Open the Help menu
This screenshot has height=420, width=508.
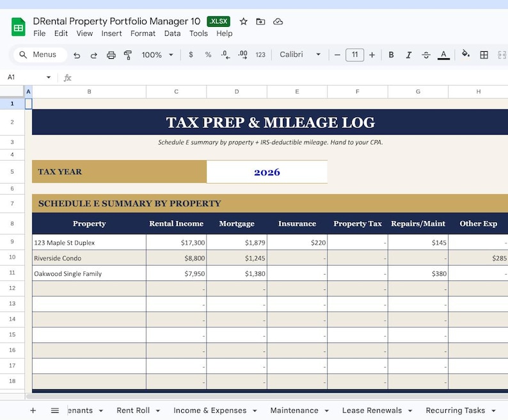tap(224, 33)
